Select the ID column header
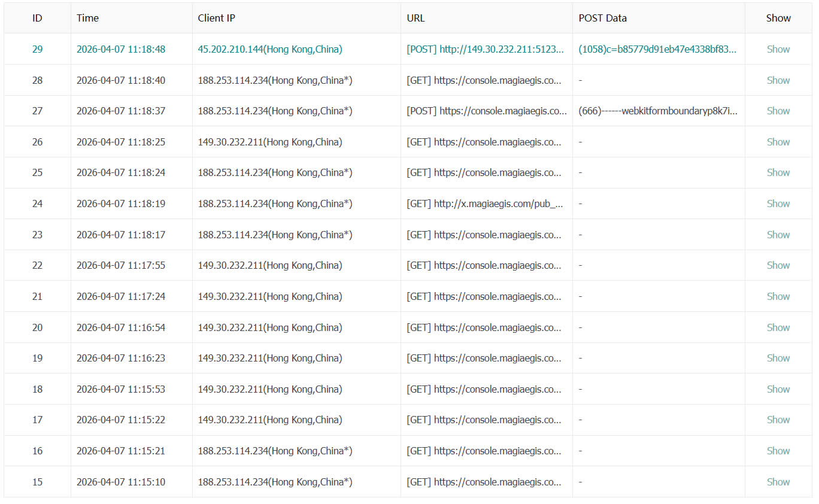 37,18
